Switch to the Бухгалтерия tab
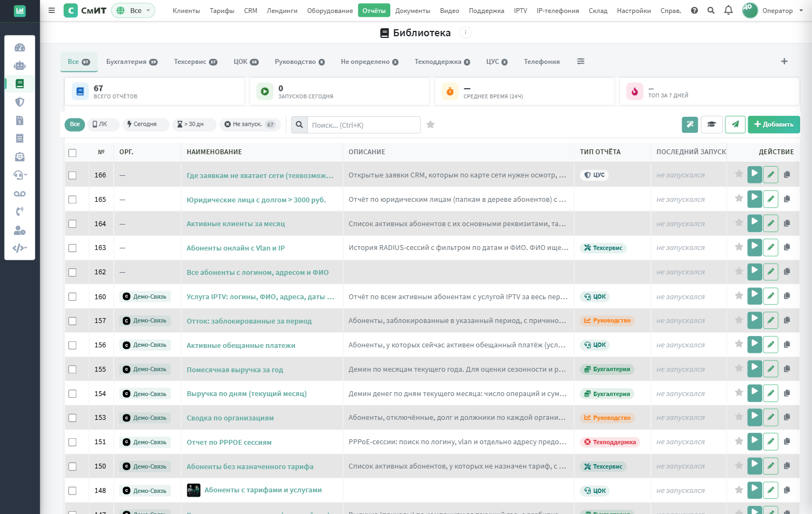Screen dimensions: 812x514 [x=132, y=62]
